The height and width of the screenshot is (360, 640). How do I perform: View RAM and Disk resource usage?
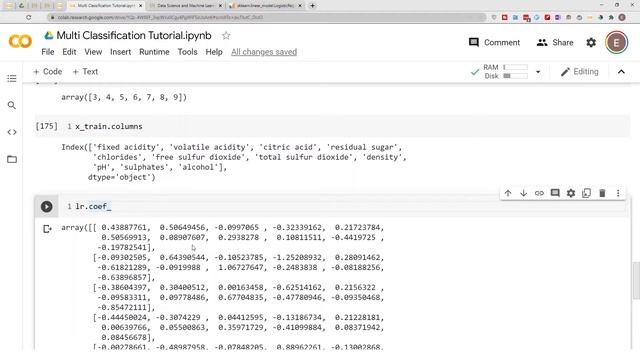pos(506,71)
